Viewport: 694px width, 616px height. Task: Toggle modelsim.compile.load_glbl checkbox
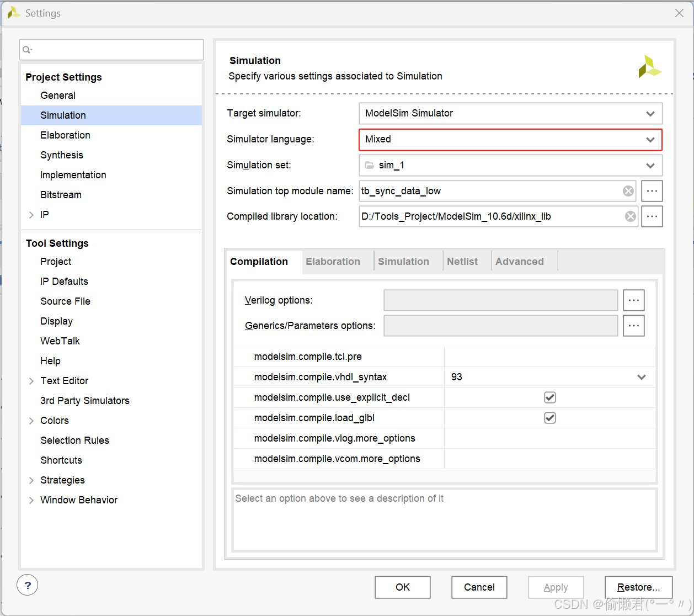pyautogui.click(x=550, y=418)
